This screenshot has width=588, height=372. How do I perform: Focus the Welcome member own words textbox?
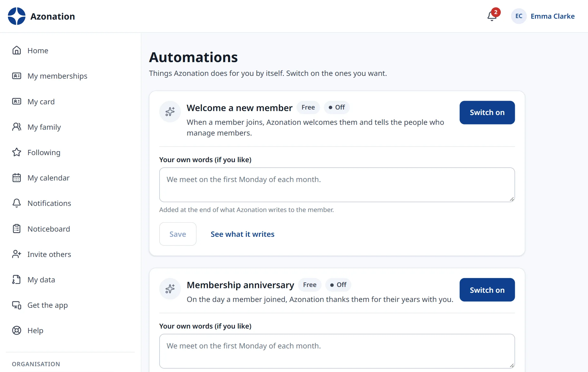click(x=337, y=185)
